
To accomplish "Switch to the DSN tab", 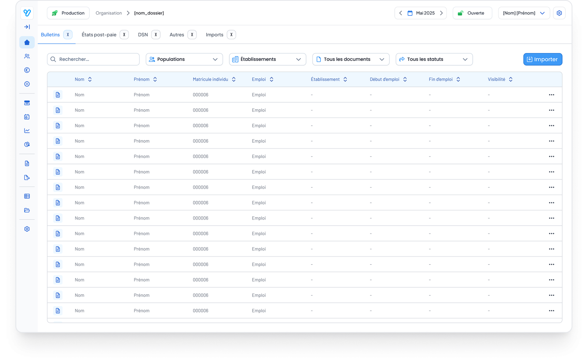I will tap(143, 35).
